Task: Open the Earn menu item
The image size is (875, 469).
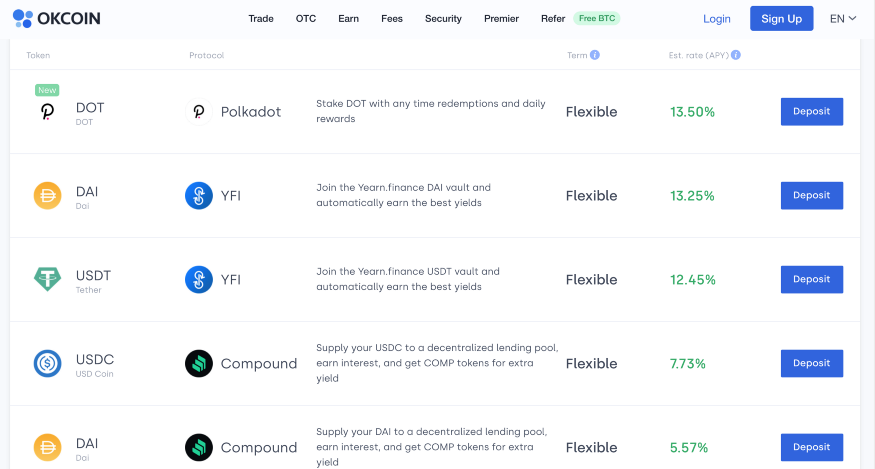Action: pyautogui.click(x=348, y=18)
